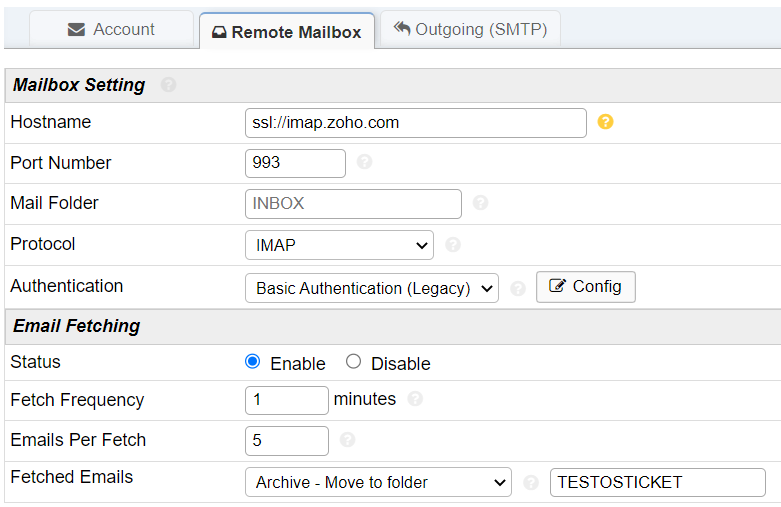Click the help icon next to Mailbox Setting
This screenshot has width=781, height=507.
168,85
